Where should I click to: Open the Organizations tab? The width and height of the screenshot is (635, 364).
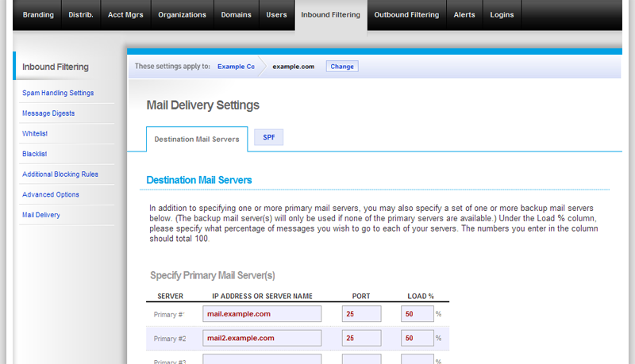click(x=183, y=15)
